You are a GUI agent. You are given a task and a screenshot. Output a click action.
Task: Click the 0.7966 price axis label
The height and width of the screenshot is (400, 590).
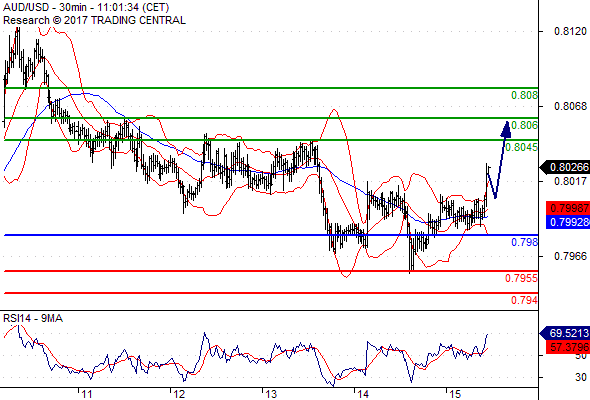(570, 256)
